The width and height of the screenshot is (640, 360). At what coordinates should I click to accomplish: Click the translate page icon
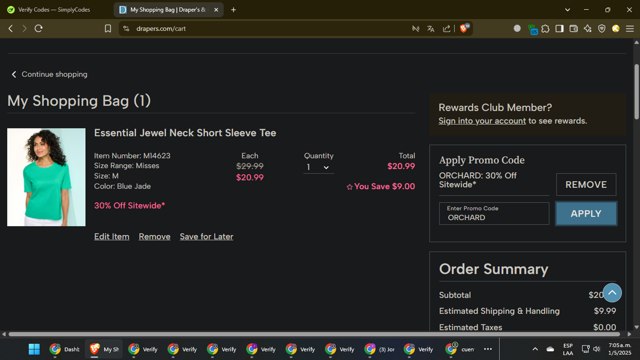pos(431,29)
